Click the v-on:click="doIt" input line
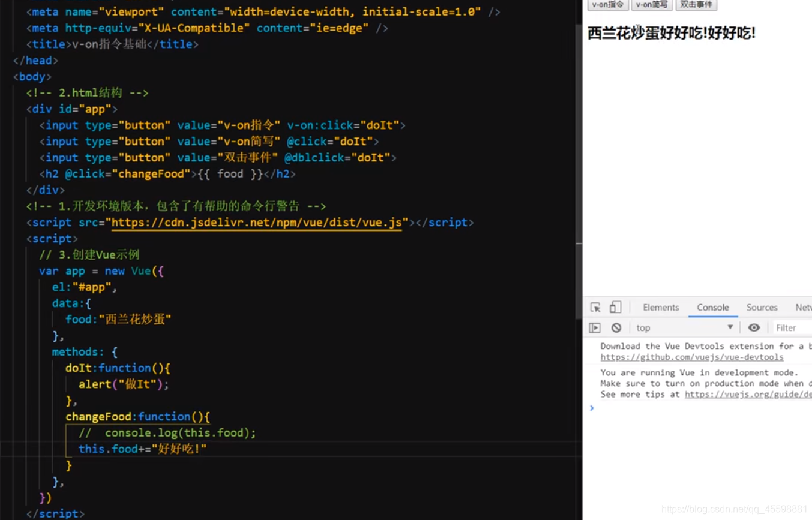This screenshot has width=812, height=520. coord(223,125)
